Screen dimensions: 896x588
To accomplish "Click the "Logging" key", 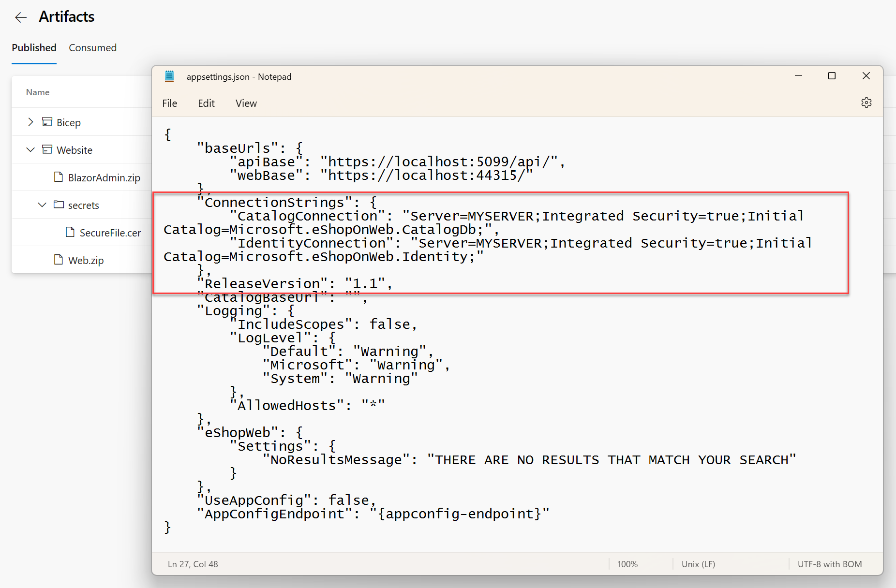I will click(233, 310).
